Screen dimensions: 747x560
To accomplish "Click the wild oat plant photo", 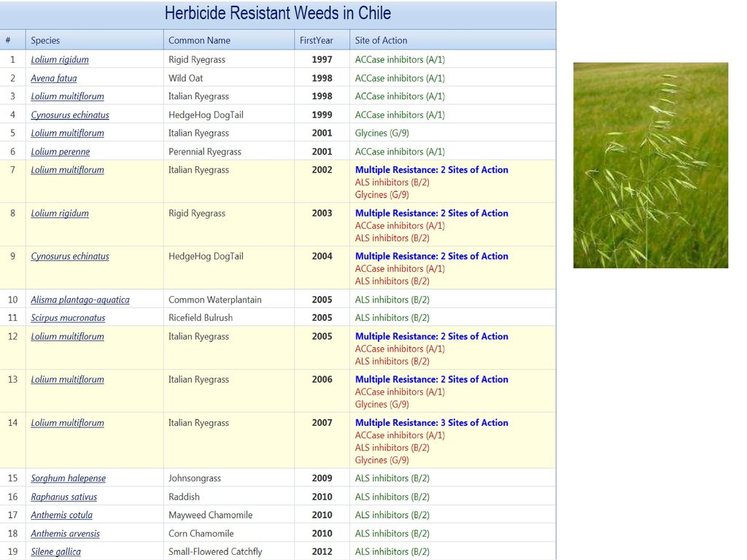I will coord(650,166).
